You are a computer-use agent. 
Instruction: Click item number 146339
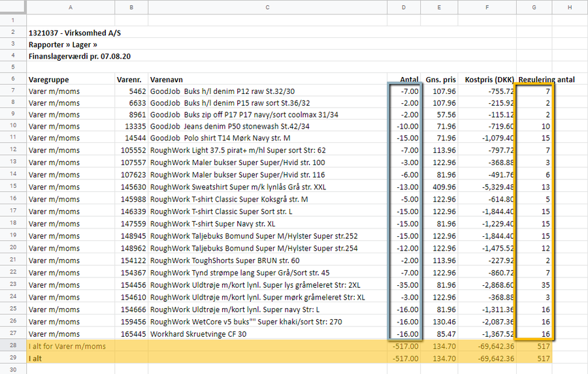133,211
